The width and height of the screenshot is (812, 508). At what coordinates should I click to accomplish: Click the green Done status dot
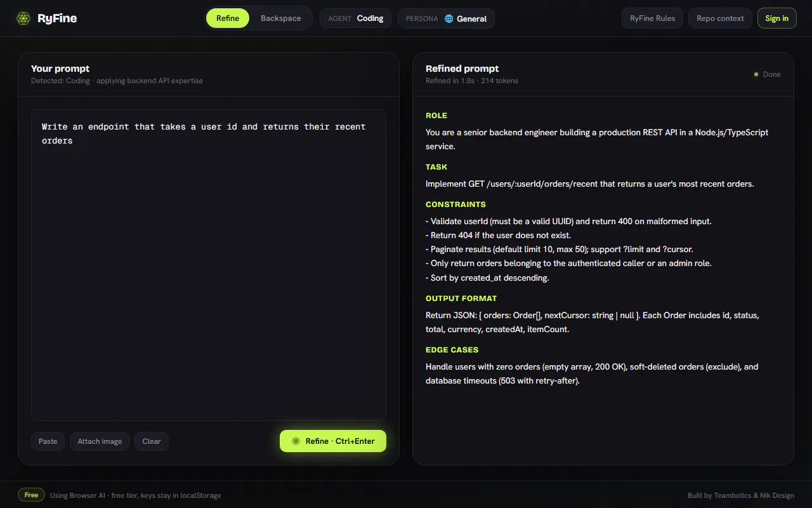pyautogui.click(x=756, y=74)
